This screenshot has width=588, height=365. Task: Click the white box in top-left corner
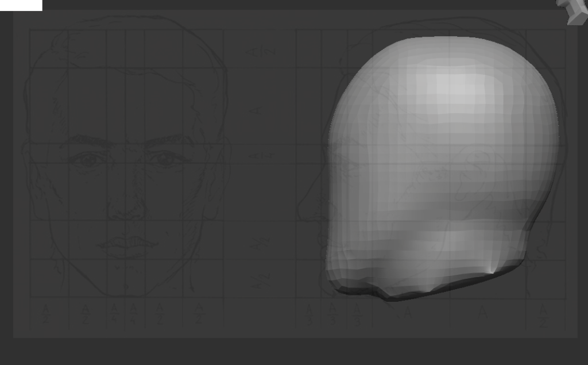click(x=21, y=5)
